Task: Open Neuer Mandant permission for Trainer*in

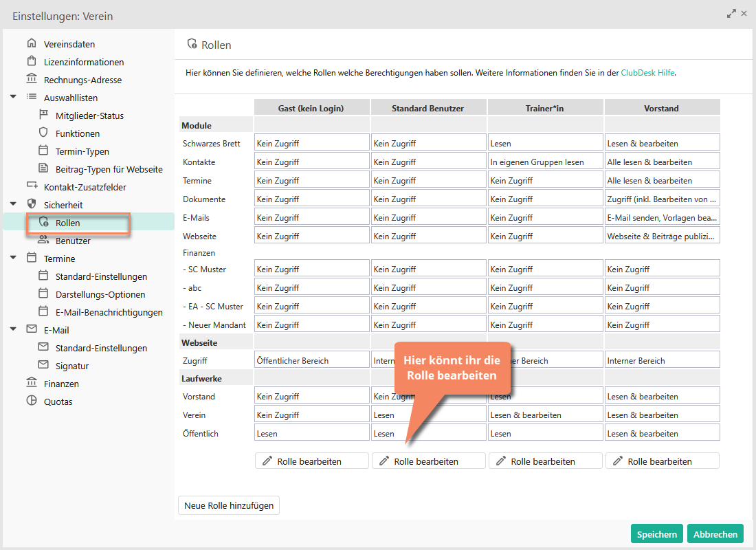Action: pyautogui.click(x=545, y=324)
